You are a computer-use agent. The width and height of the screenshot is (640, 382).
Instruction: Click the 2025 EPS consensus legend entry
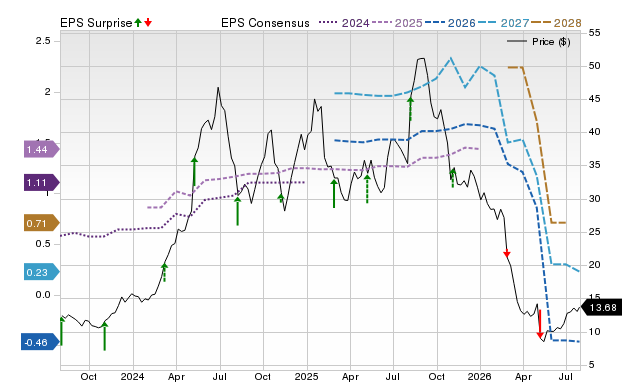coord(397,23)
